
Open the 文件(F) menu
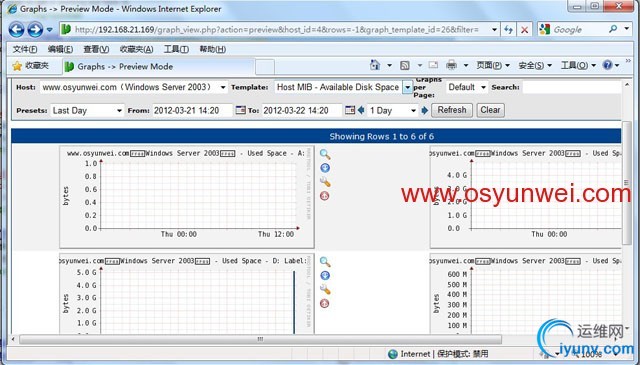24,49
